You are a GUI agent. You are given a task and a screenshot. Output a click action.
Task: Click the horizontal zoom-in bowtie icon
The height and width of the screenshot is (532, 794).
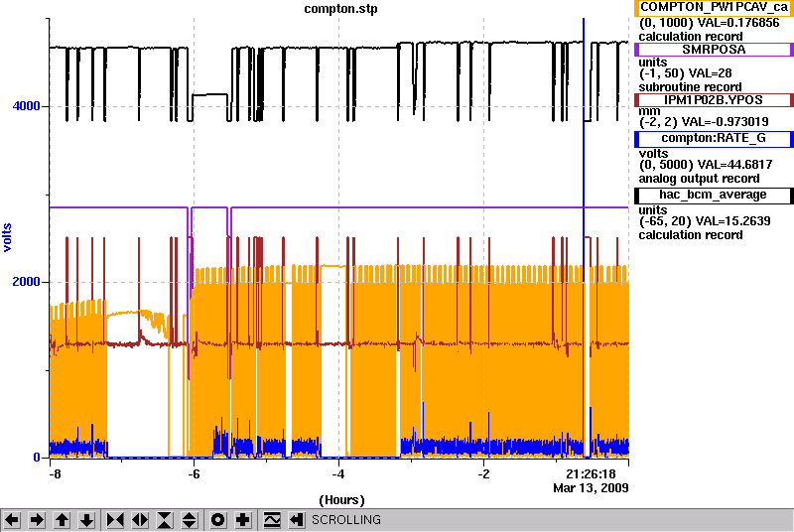(x=115, y=520)
